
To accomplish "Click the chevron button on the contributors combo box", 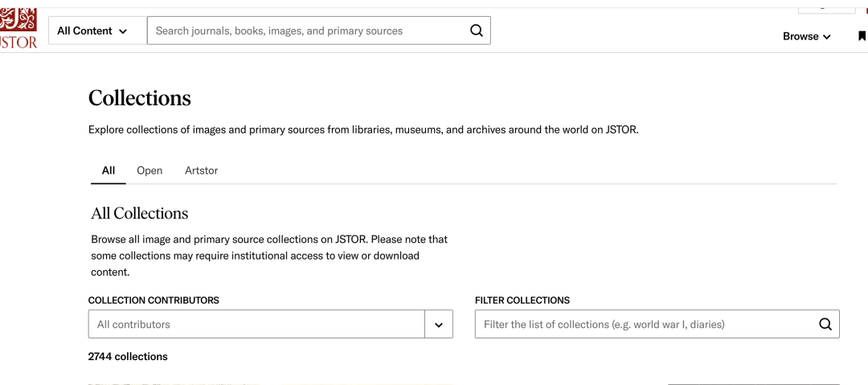I will pos(439,325).
